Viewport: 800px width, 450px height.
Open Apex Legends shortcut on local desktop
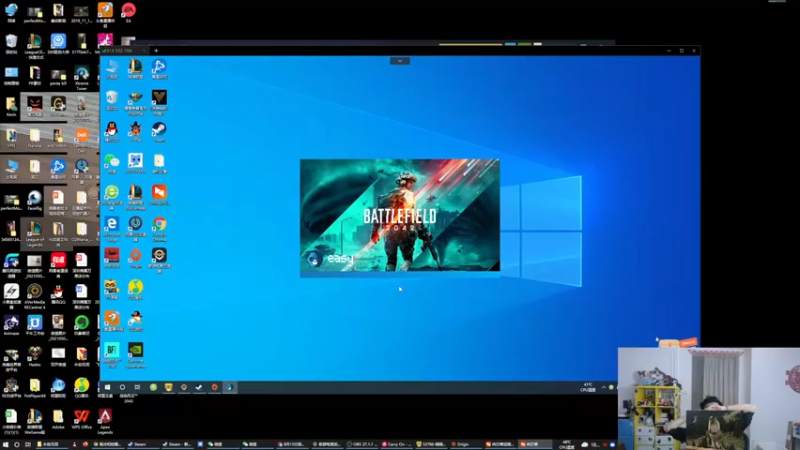105,420
